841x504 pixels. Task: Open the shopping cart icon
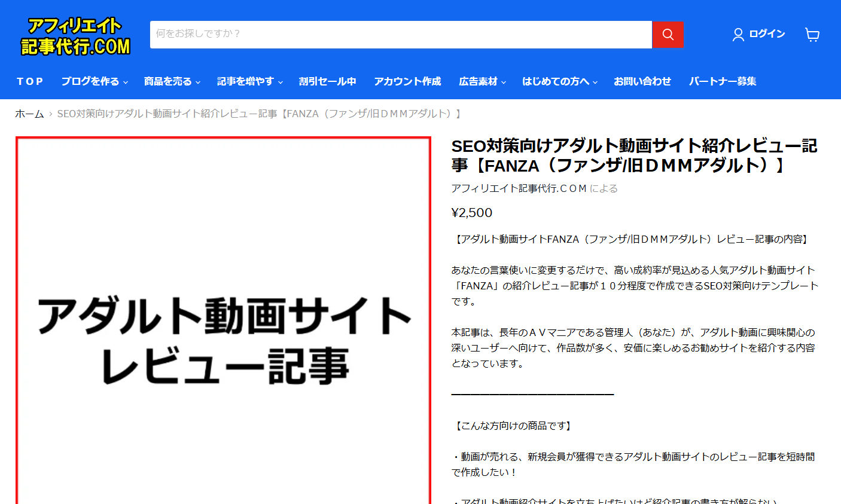[812, 35]
